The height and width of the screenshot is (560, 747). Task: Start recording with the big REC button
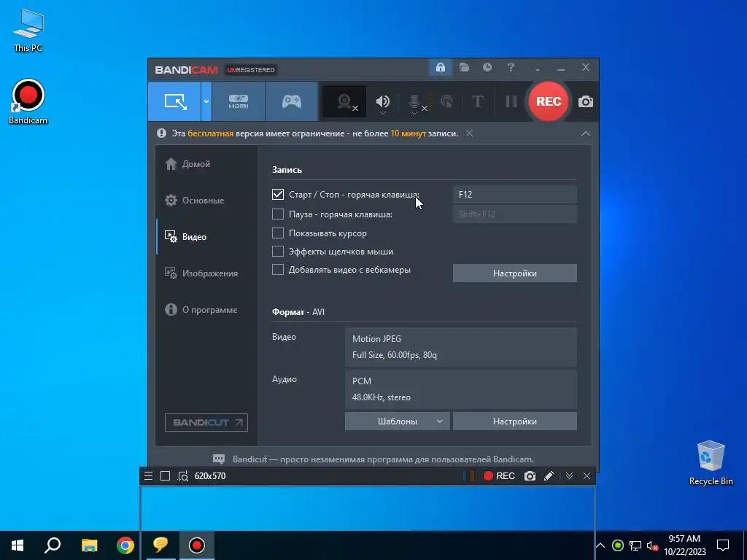tap(549, 101)
